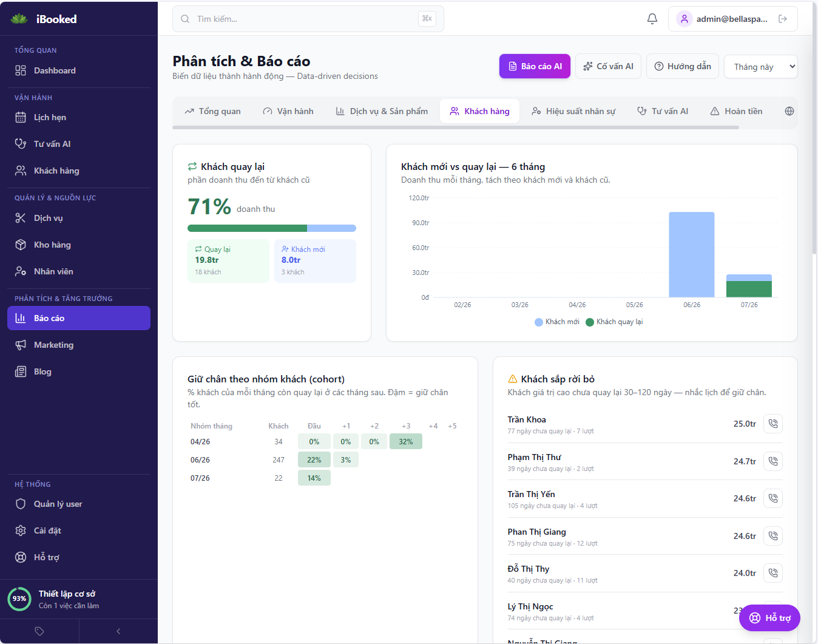Switch to the Hiệu suất nhân sự tab
Viewport: 818px width, 644px height.
(x=573, y=111)
